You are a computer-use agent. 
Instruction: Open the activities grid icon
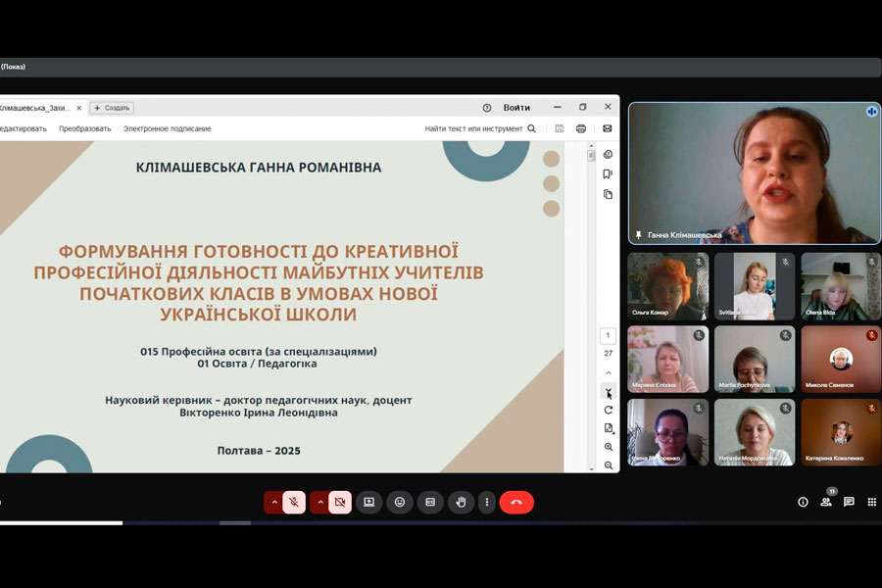coord(872,502)
